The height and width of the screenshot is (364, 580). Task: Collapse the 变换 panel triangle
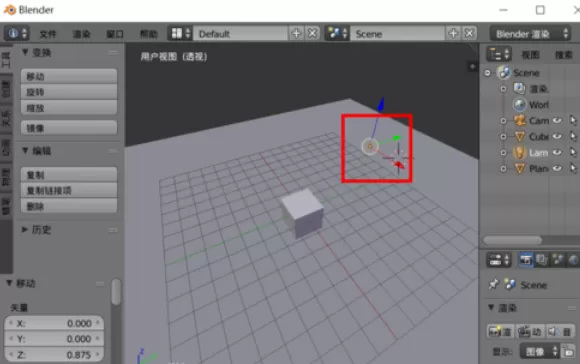coord(25,52)
